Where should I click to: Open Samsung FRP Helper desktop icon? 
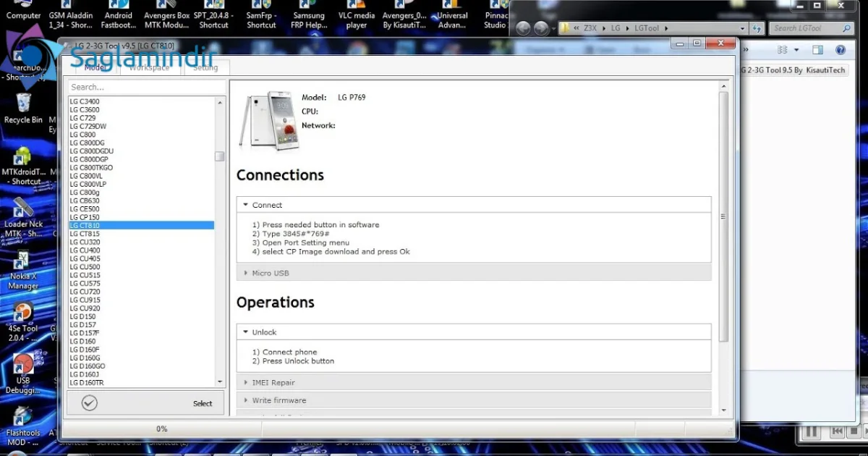[308, 14]
